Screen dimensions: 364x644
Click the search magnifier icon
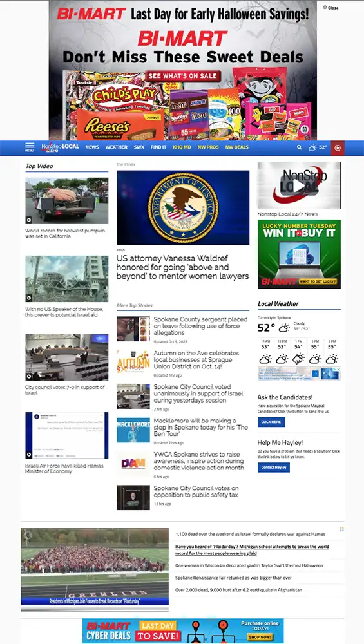300,147
